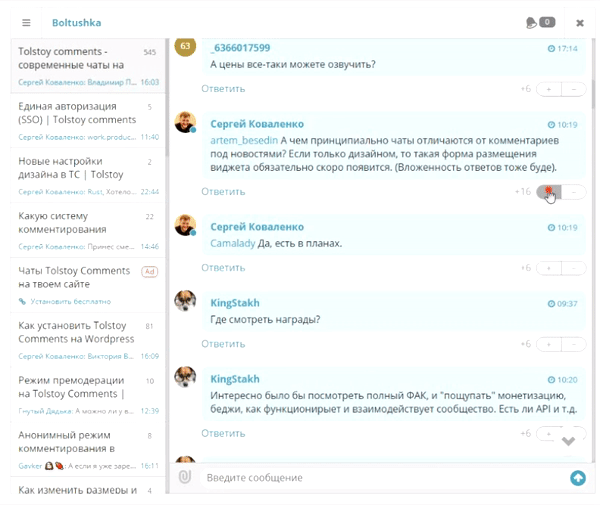This screenshot has width=600, height=505.
Task: Open 'Анонимный режим комментирования' chat
Action: coord(88,449)
